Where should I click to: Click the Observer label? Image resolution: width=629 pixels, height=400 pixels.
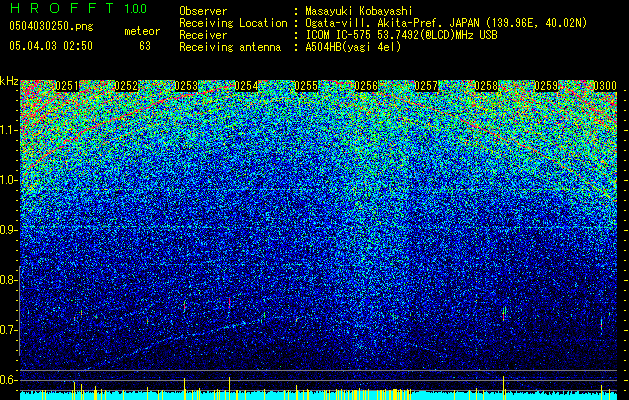pyautogui.click(x=203, y=11)
